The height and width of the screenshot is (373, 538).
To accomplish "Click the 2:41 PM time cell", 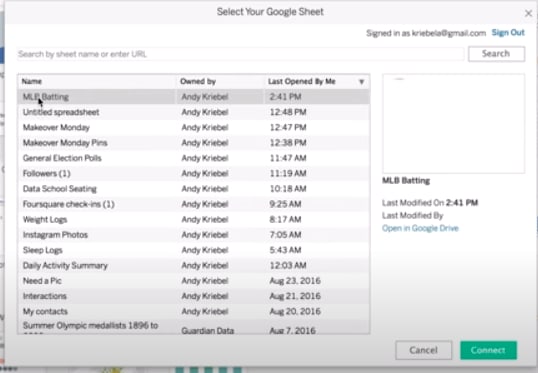I will [x=285, y=97].
